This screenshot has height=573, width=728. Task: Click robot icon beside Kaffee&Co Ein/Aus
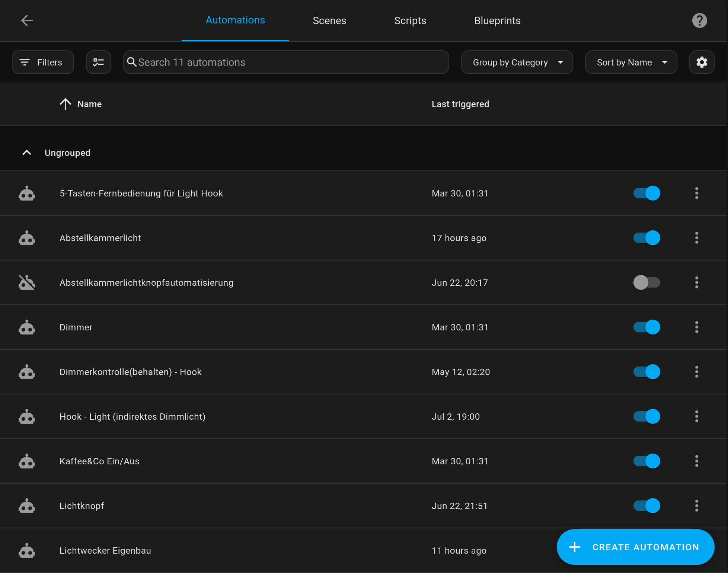click(27, 461)
